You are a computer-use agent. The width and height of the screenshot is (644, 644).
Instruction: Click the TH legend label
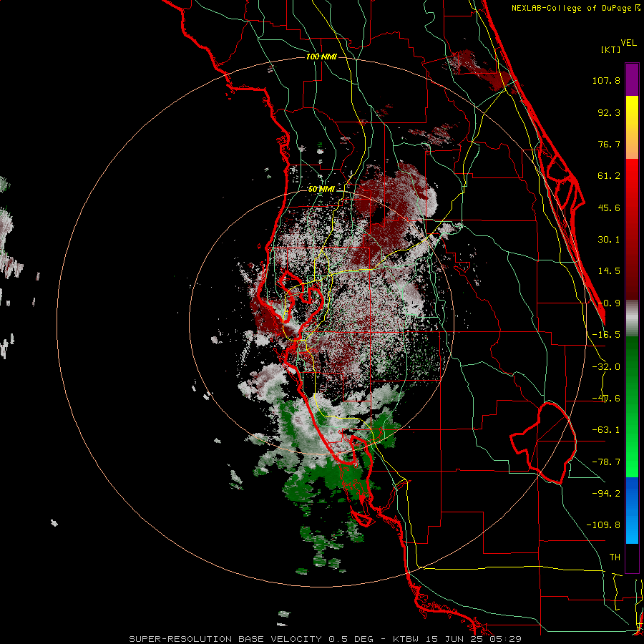[615, 557]
